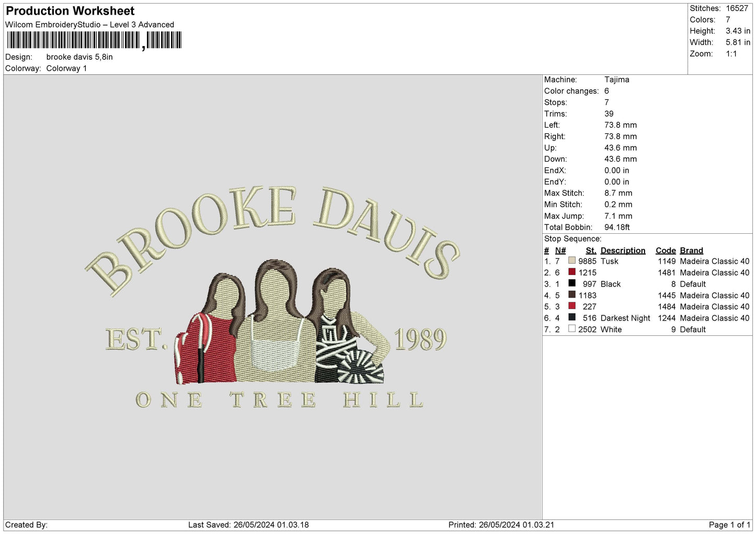Click 'Created By:' in the footer

click(26, 525)
